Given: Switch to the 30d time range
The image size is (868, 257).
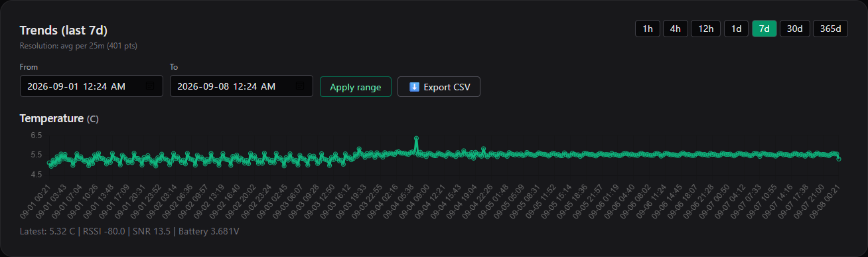Looking at the screenshot, I should 794,29.
